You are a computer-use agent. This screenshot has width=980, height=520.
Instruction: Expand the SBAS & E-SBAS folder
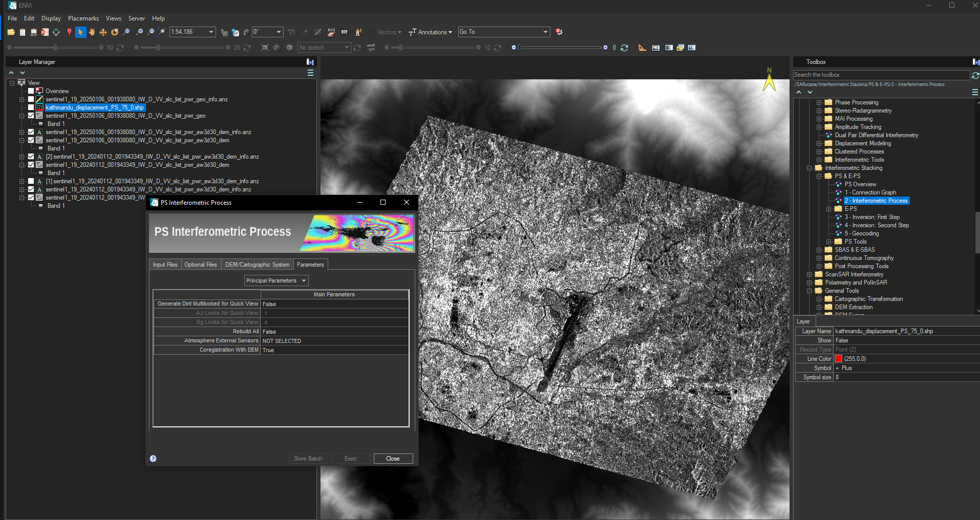(819, 250)
